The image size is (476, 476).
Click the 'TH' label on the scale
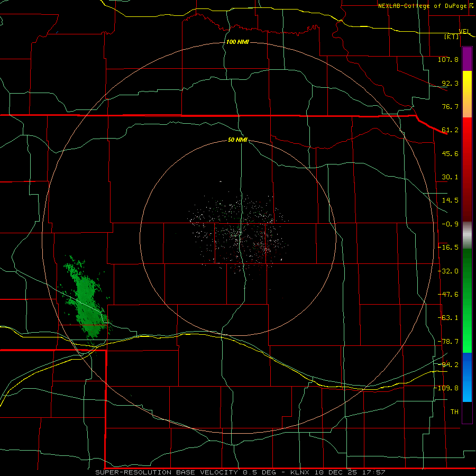click(454, 412)
